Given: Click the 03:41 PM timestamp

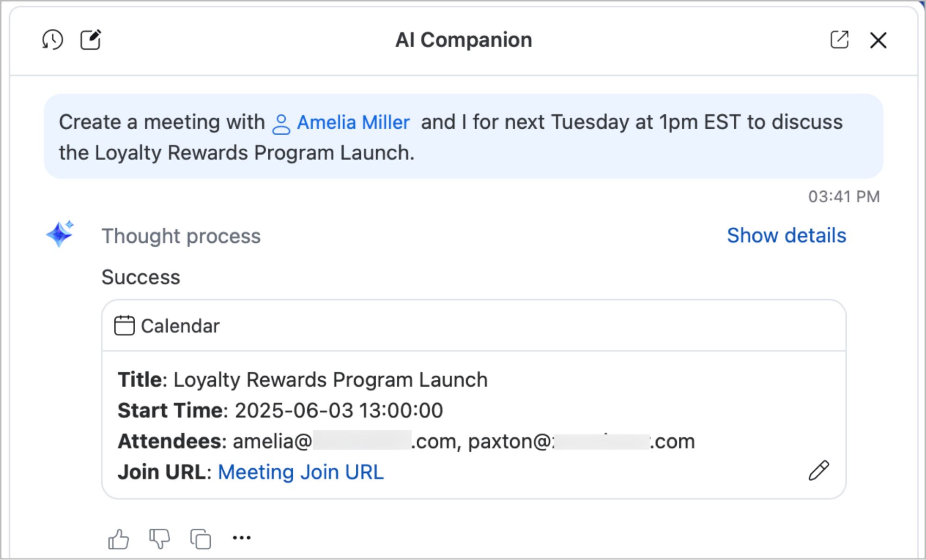Looking at the screenshot, I should (844, 196).
